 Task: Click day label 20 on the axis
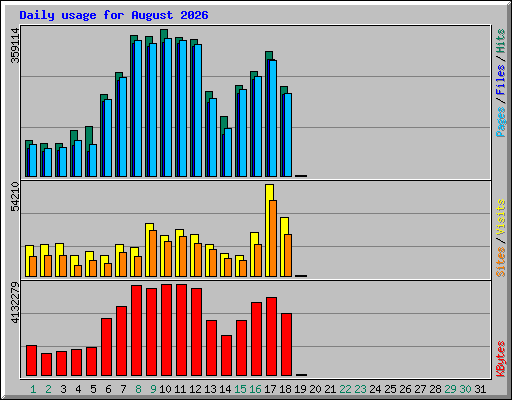pos(315,389)
